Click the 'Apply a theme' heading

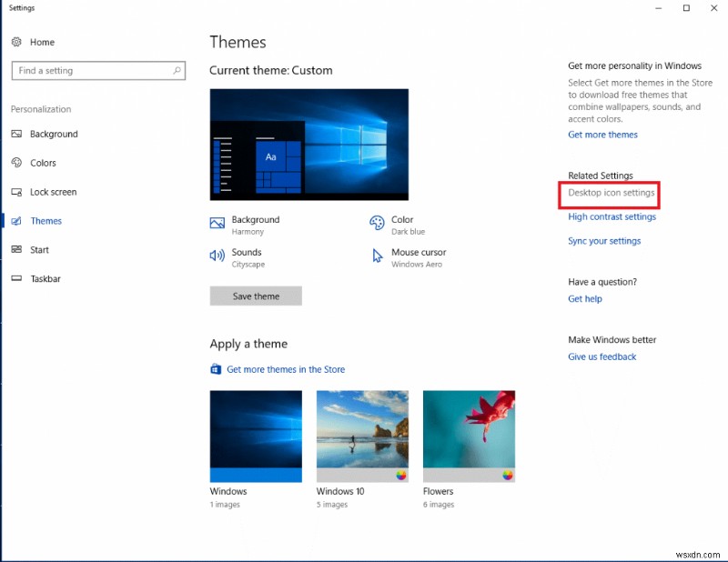(x=248, y=344)
